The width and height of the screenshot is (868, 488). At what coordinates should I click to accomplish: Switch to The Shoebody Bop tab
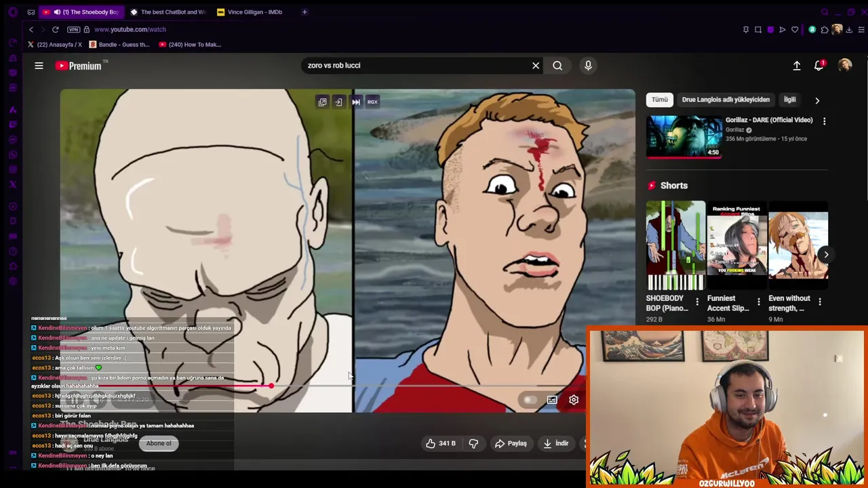click(x=81, y=12)
